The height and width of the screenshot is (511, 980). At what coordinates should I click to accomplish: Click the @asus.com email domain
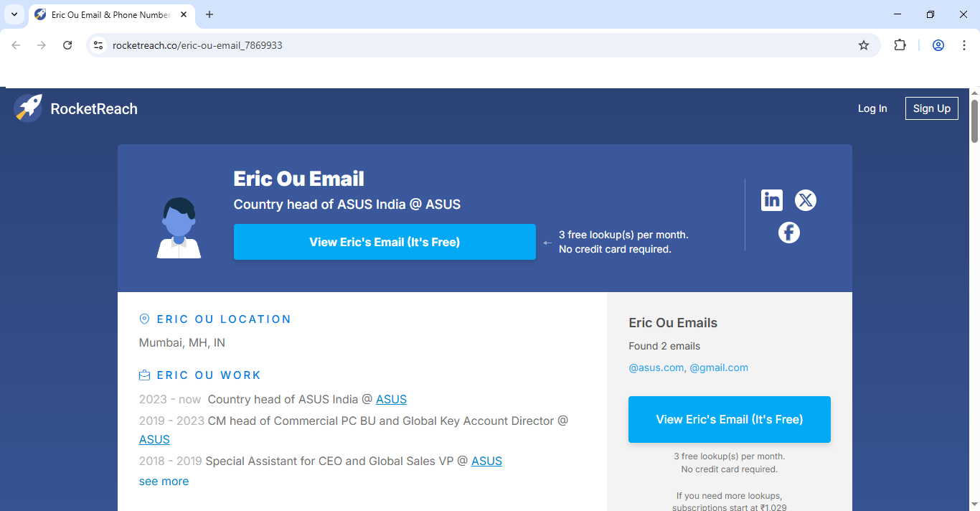pos(656,367)
